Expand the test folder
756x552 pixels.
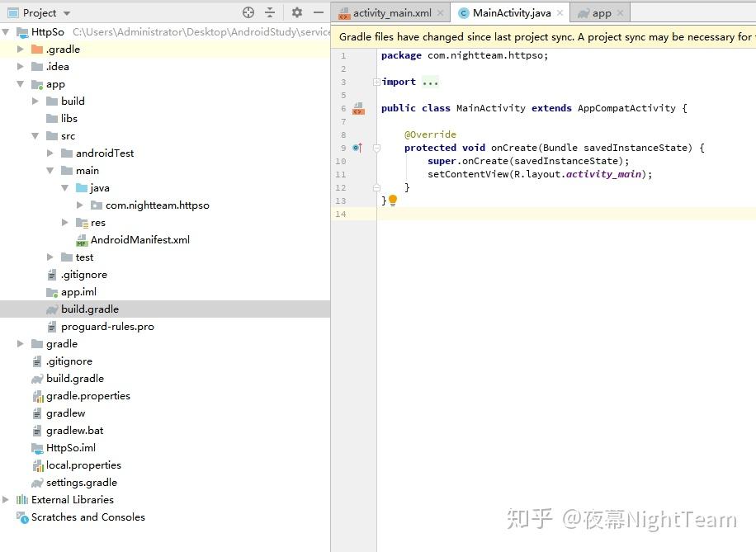click(x=50, y=257)
